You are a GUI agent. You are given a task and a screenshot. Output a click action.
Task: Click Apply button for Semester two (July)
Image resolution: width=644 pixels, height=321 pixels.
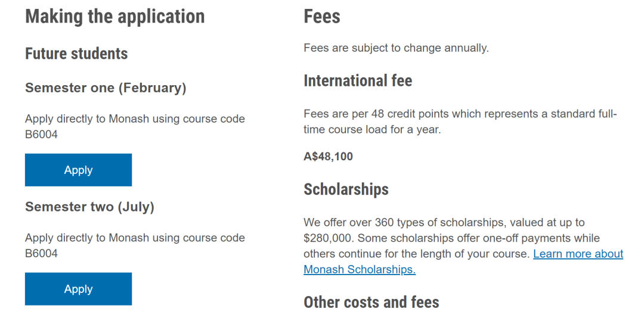point(78,289)
